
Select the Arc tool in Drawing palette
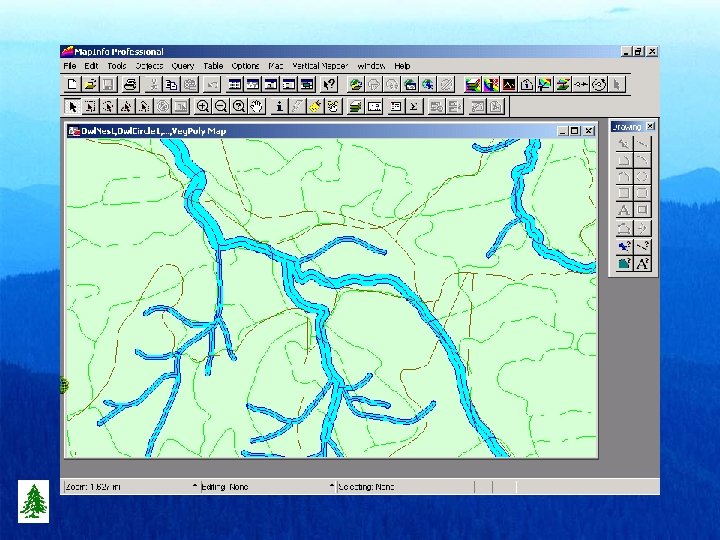[642, 160]
